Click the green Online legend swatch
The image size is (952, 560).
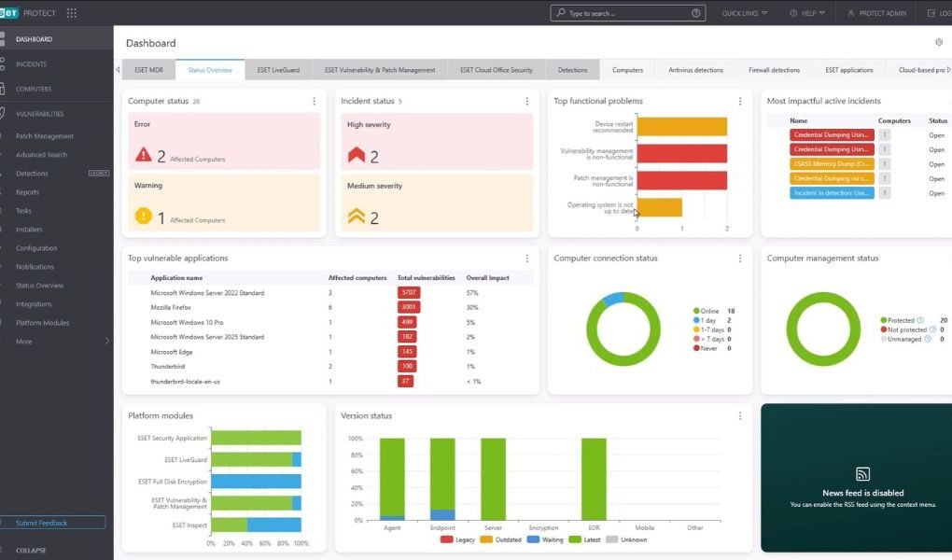click(x=696, y=311)
